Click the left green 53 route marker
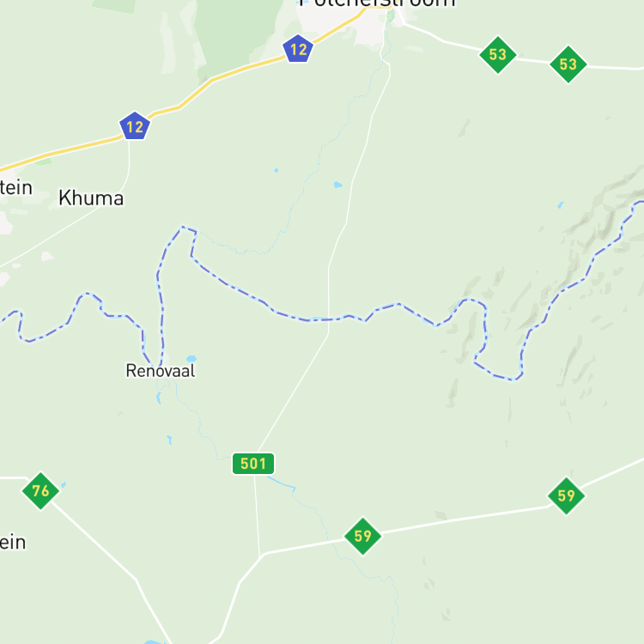This screenshot has height=644, width=644. click(498, 55)
